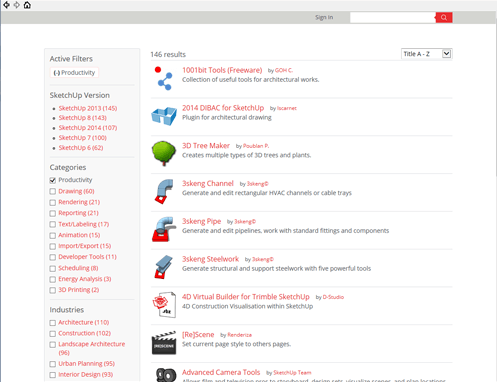The width and height of the screenshot is (497, 382).
Task: Open the Advanced Camera Tools camera icon
Action: pyautogui.click(x=166, y=375)
